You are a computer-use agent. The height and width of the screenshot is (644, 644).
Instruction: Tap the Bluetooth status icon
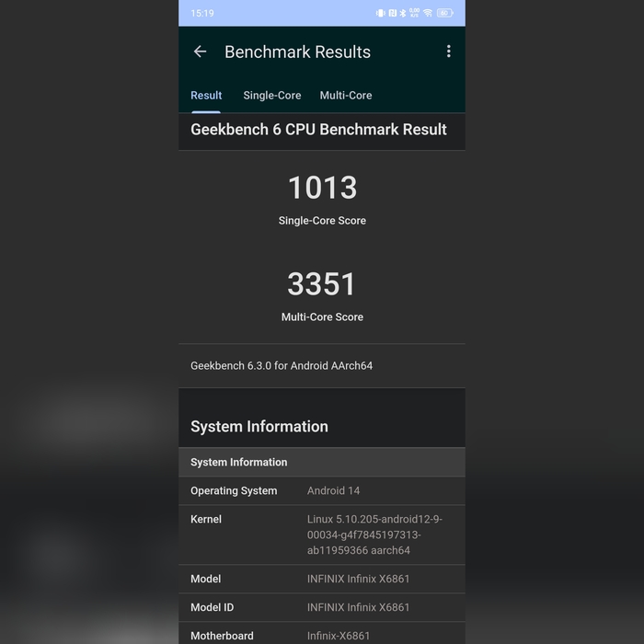403,13
